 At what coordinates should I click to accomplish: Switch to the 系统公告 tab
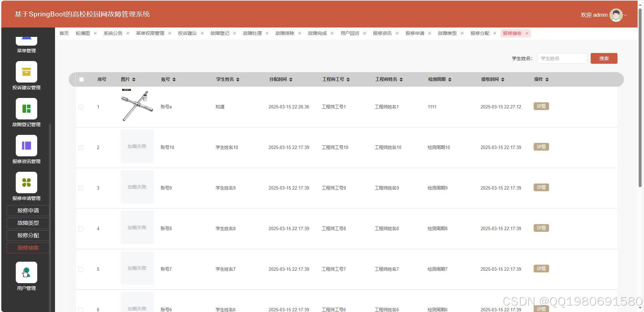(x=113, y=33)
